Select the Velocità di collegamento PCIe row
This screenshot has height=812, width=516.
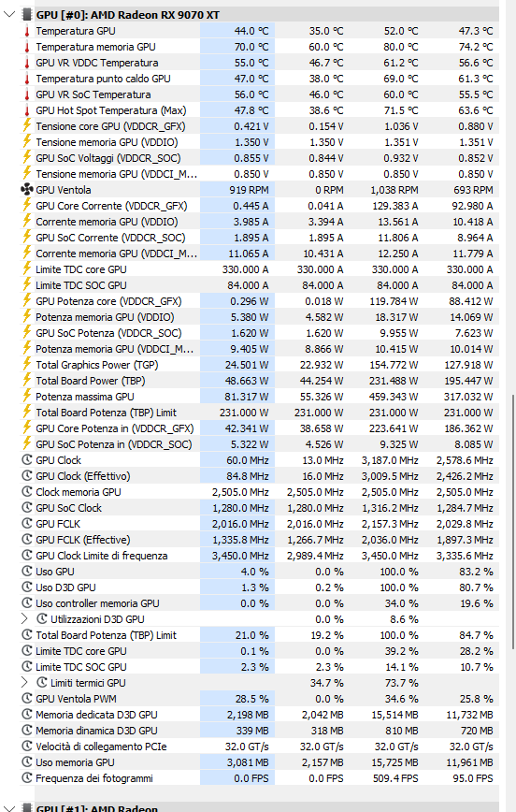click(259, 747)
